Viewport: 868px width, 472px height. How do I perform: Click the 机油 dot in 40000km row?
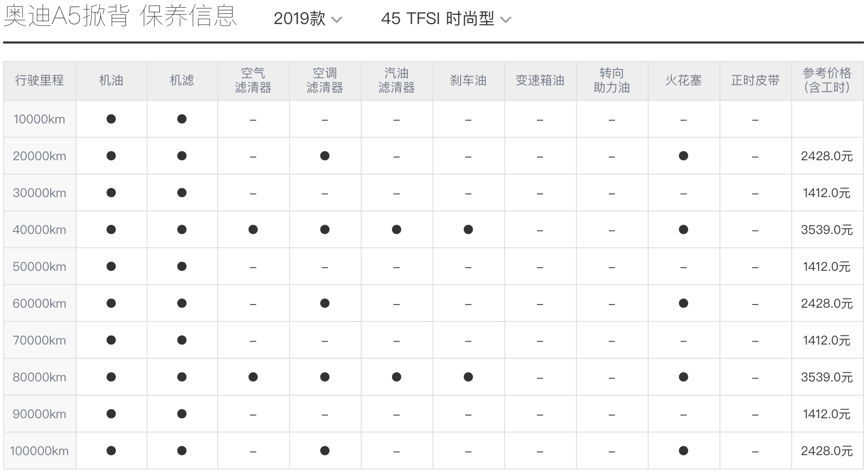point(111,230)
